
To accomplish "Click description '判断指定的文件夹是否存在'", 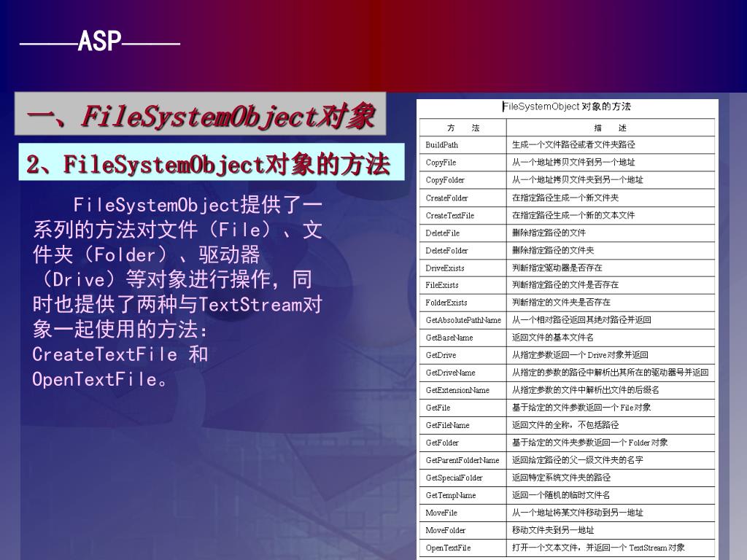I will [x=561, y=303].
